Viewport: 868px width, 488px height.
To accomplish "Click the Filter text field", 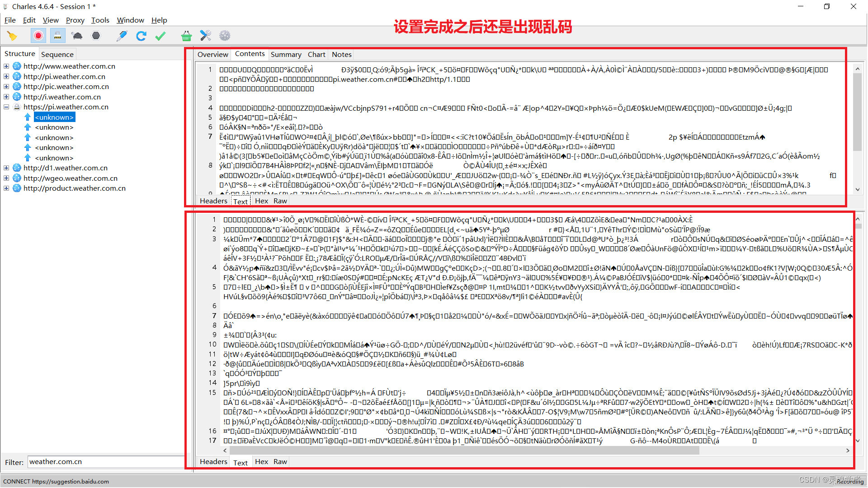I will [106, 462].
